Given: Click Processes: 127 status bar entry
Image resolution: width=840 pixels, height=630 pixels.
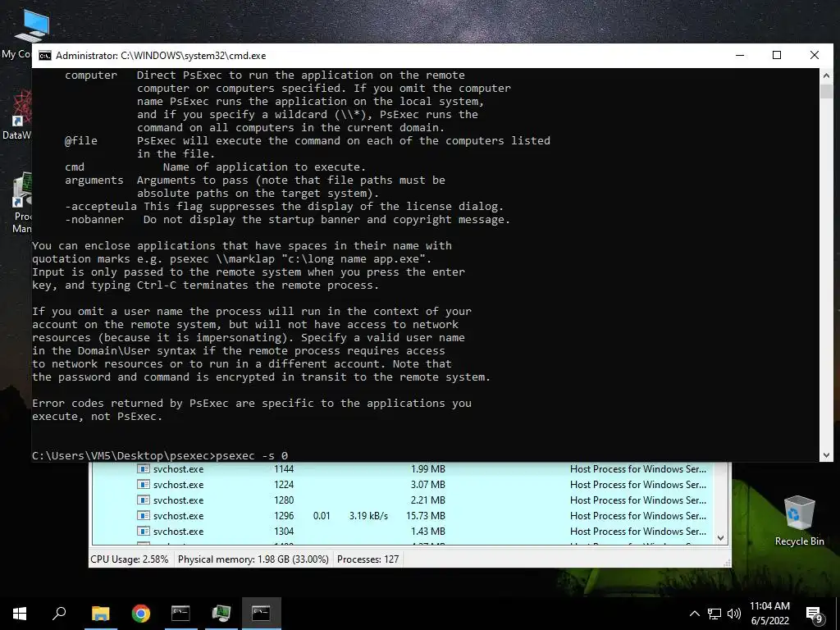Looking at the screenshot, I should click(x=367, y=559).
